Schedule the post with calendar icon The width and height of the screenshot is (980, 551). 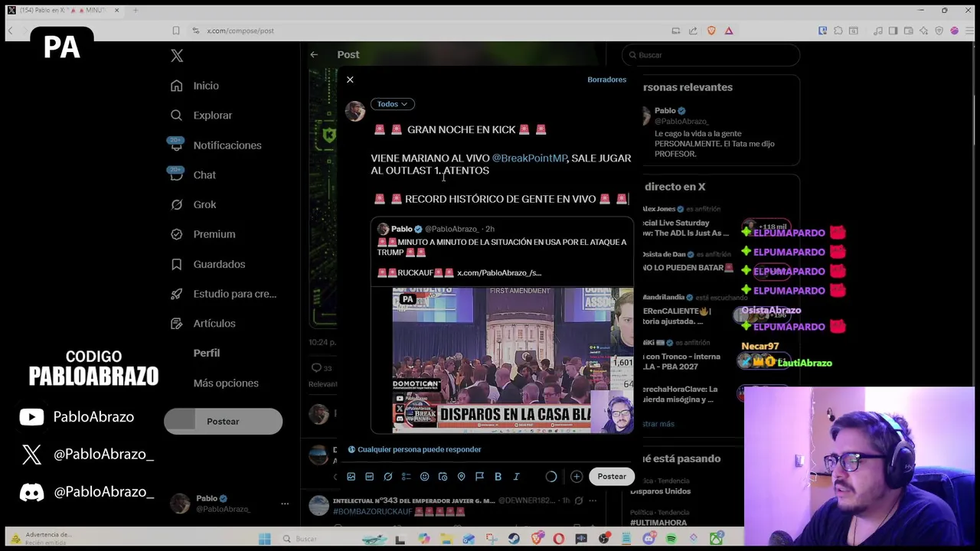[443, 477]
